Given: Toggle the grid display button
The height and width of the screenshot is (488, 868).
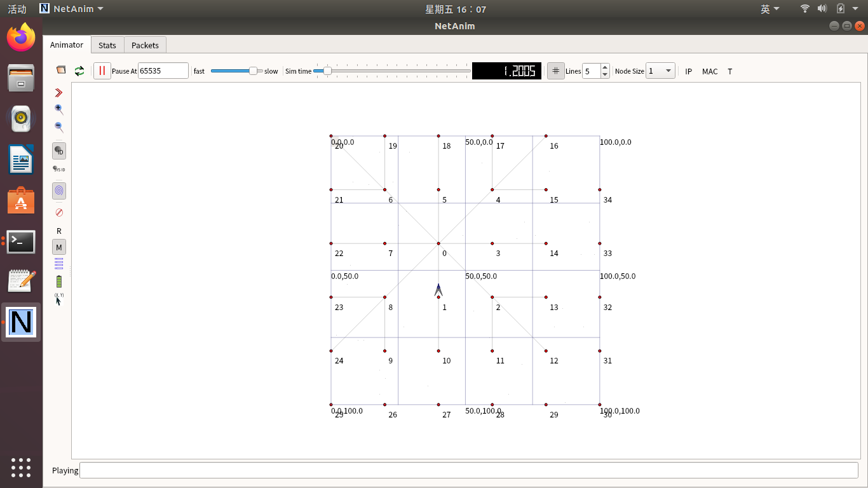Looking at the screenshot, I should click(x=556, y=71).
